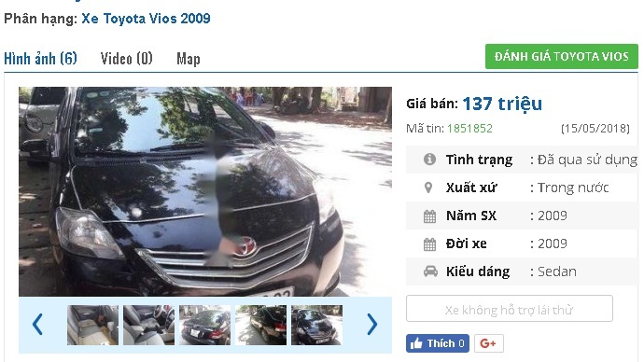Open the Map tab
Viewport: 644px width, 362px height.
click(189, 59)
